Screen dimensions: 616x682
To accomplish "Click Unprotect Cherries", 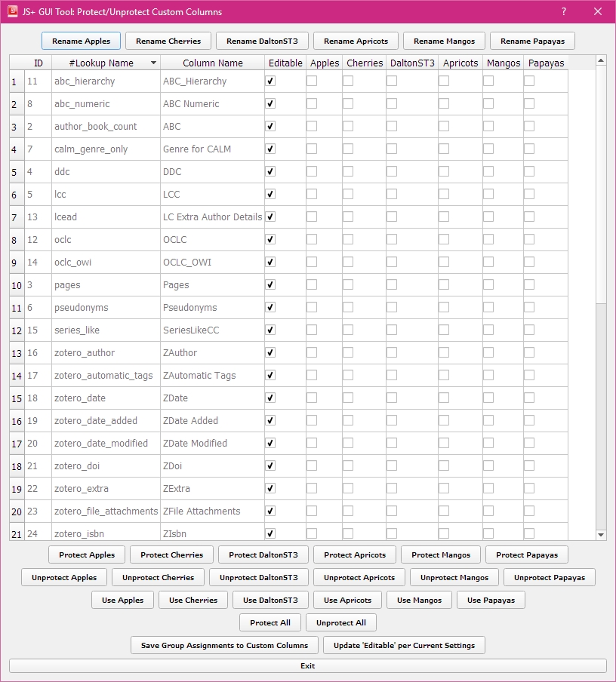I will tap(158, 577).
